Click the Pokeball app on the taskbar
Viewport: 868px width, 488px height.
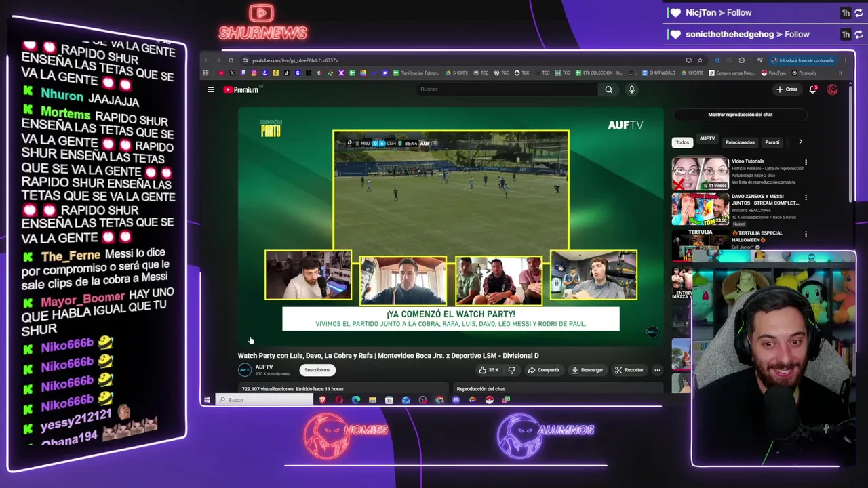[490, 400]
